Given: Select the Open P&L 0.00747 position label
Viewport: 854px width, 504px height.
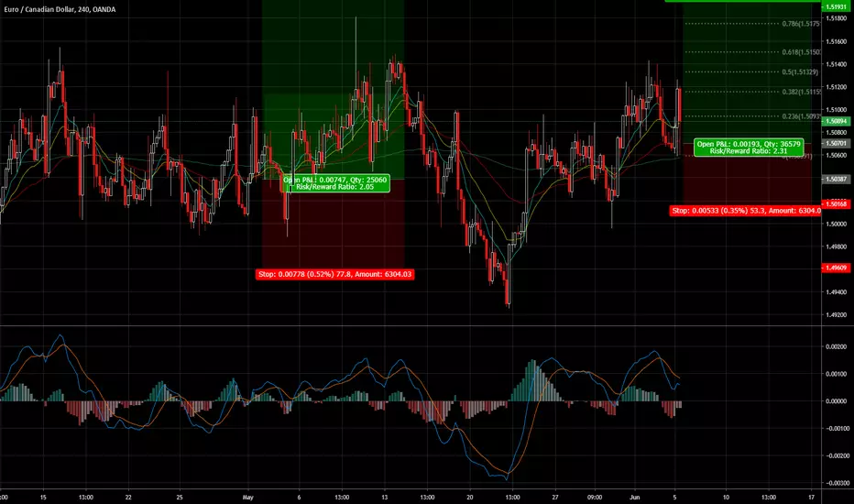Looking at the screenshot, I should pyautogui.click(x=335, y=183).
